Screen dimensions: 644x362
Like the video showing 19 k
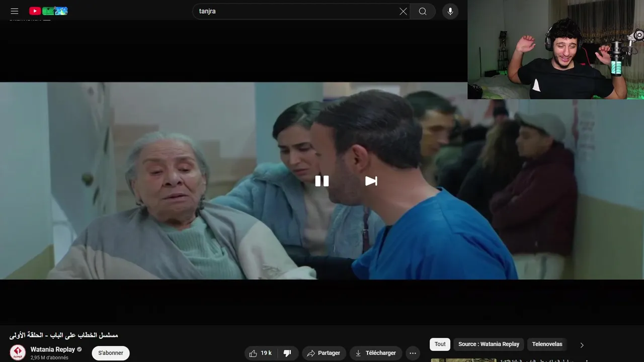point(261,353)
